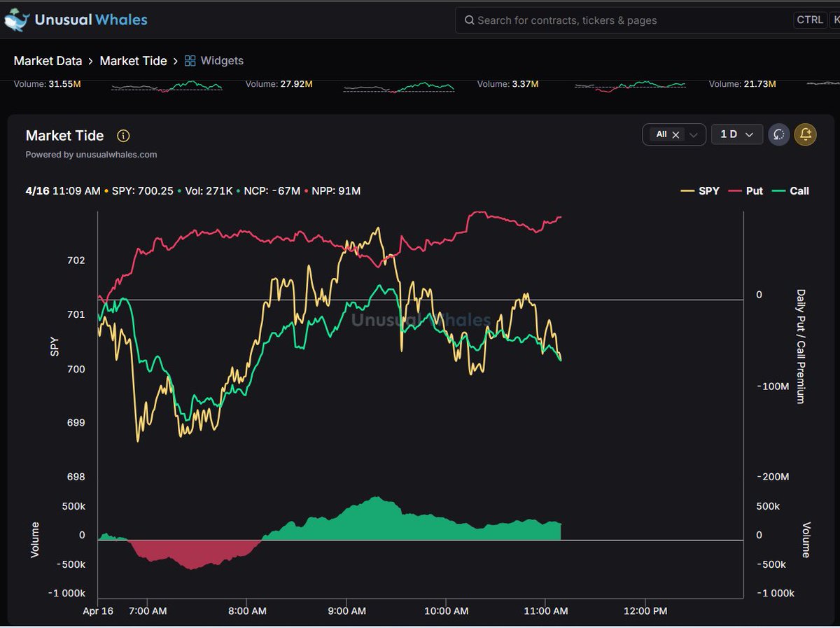Click the Volume: 27.92M mini widget
The width and height of the screenshot is (840, 628).
(279, 84)
